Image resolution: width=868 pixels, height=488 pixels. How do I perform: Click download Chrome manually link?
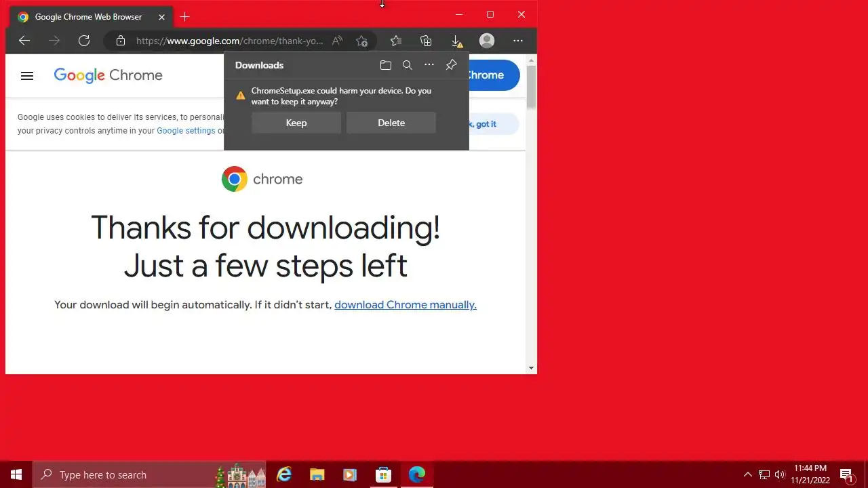(x=406, y=305)
